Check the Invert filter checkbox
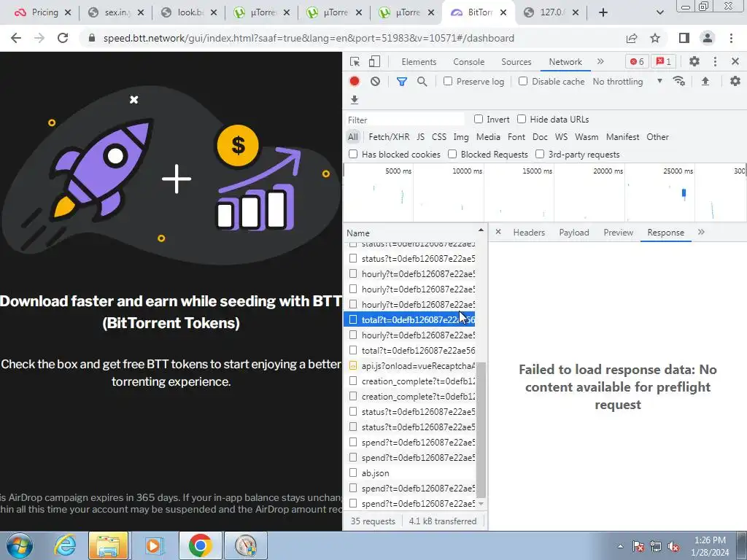Screen dimensions: 747x560 tap(479, 119)
